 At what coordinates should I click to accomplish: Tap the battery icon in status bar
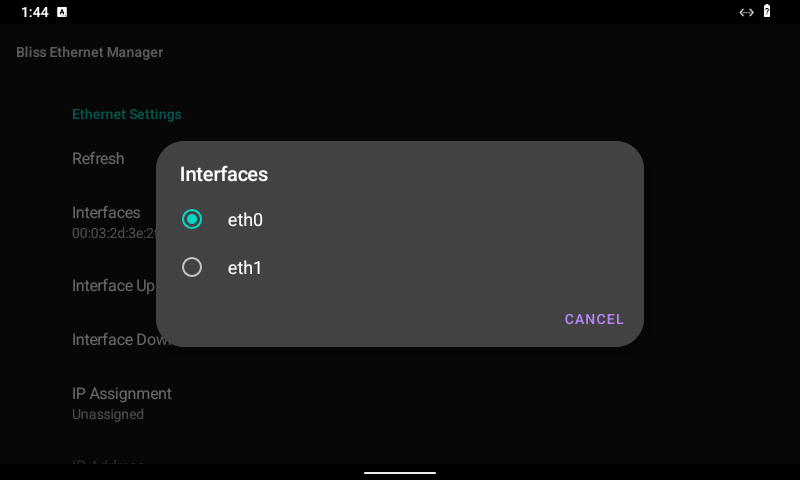[767, 12]
